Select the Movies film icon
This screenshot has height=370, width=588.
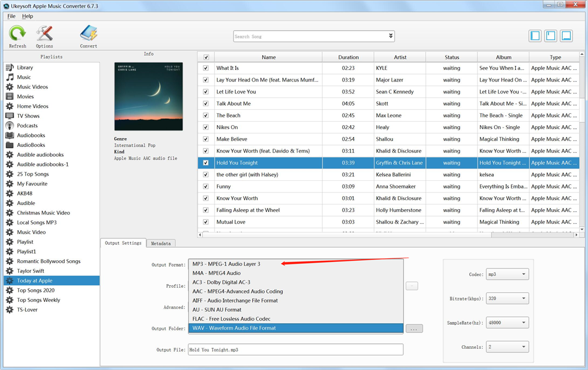tap(10, 97)
